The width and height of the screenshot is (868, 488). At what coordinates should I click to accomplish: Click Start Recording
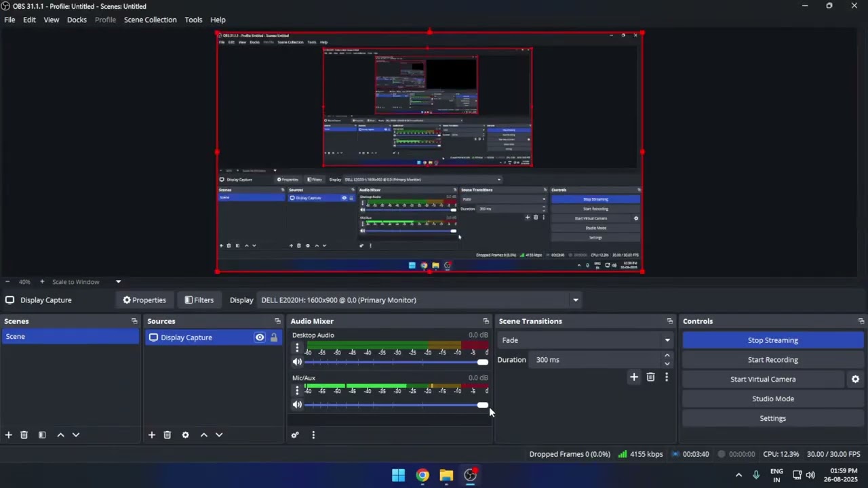[x=773, y=360]
